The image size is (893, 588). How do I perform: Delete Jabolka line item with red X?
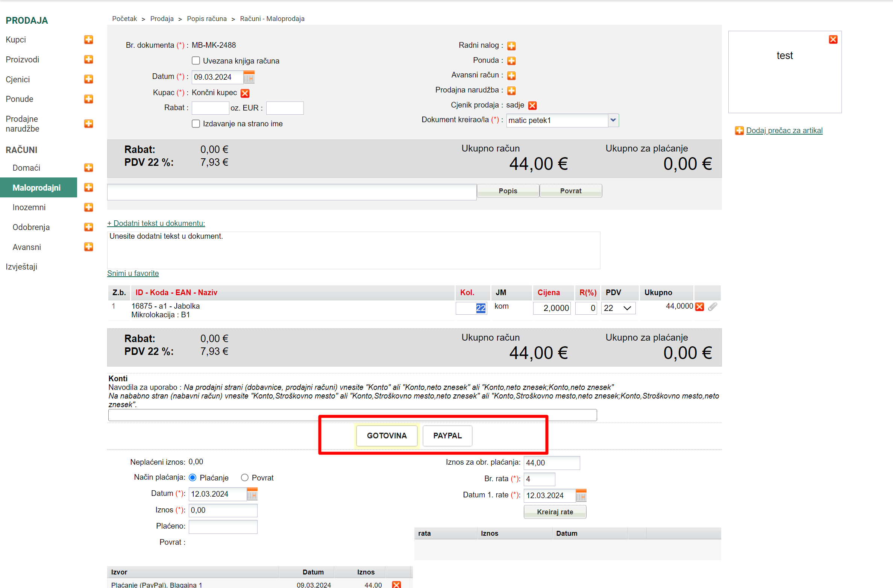click(x=699, y=307)
